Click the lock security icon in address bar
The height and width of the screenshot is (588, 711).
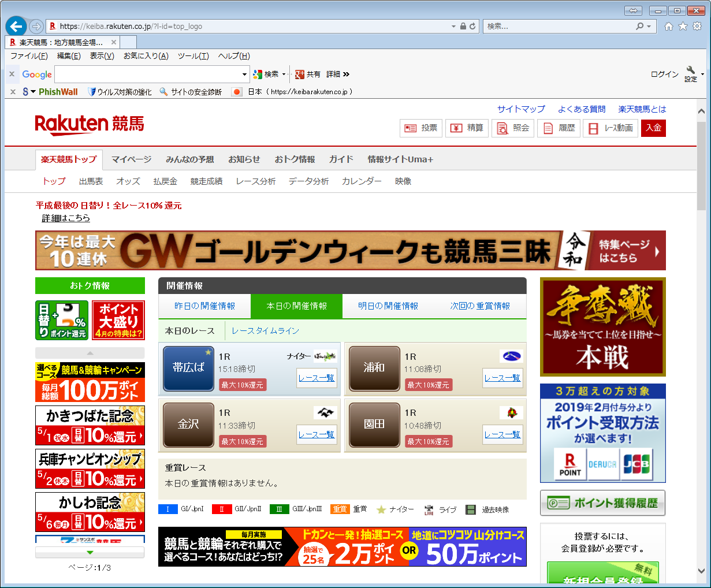tap(463, 27)
